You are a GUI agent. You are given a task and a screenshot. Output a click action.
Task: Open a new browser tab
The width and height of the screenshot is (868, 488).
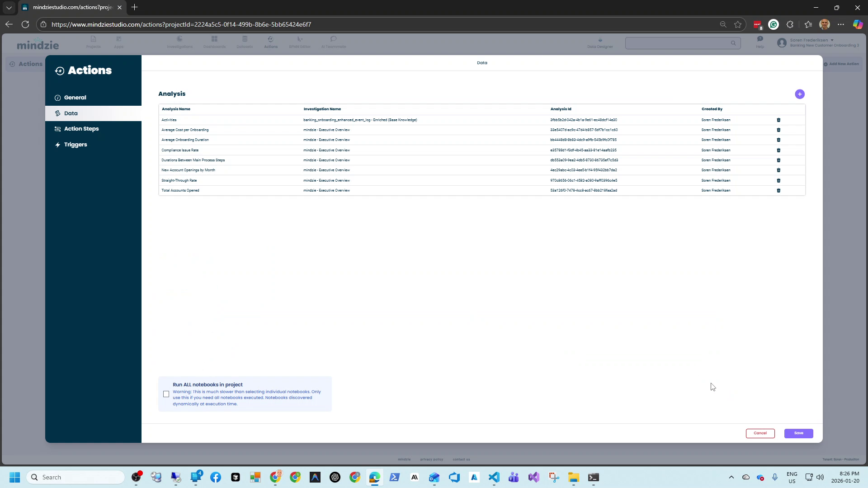pos(134,7)
